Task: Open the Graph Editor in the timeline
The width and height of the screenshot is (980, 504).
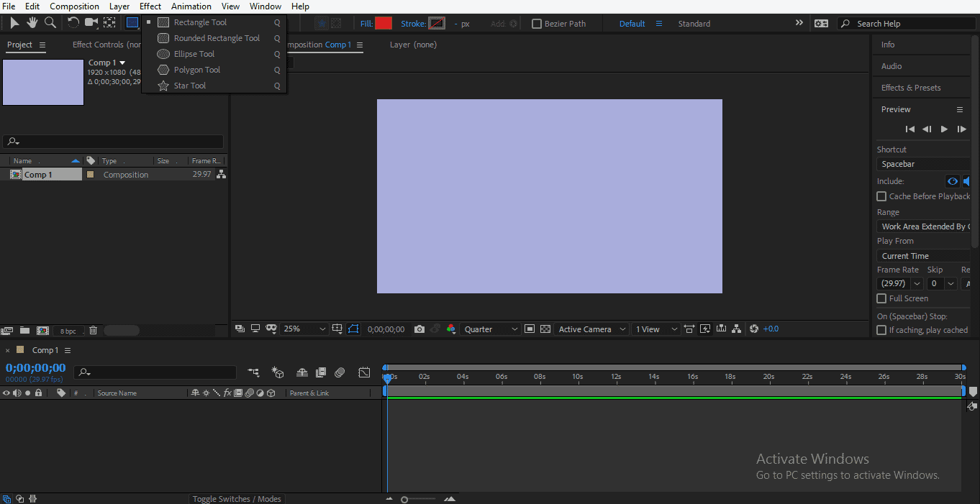Action: pyautogui.click(x=364, y=372)
